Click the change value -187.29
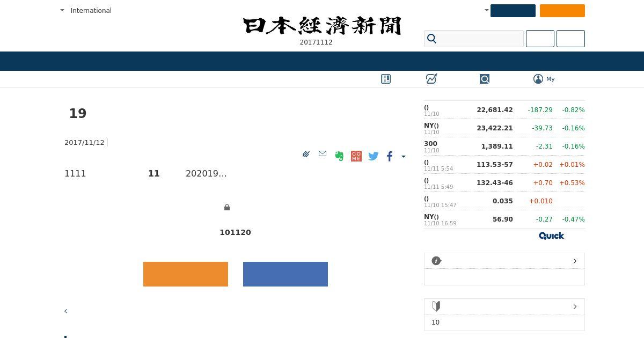This screenshot has height=338, width=644. coord(540,109)
